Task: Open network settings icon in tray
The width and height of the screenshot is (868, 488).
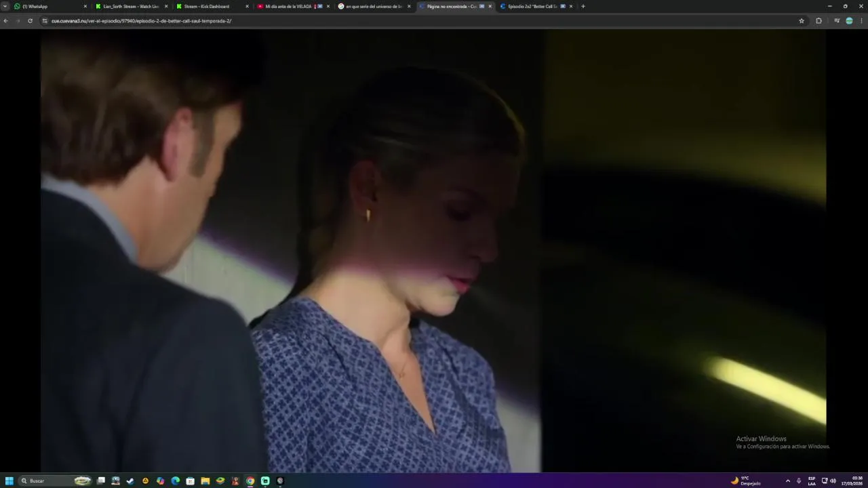Action: pyautogui.click(x=825, y=481)
